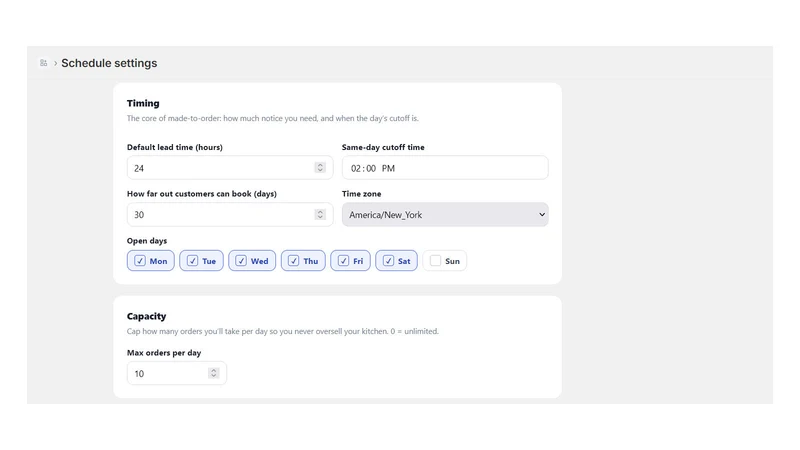Toggle the Mon open day checkbox
Screen dimensions: 800x450
140,261
